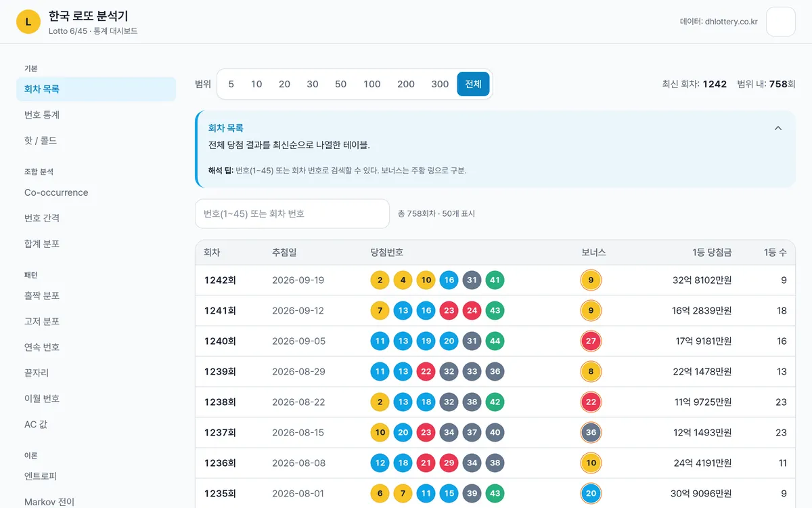Click ball 40 in row 1237회
Screen dimensions: 812x508
(495, 432)
